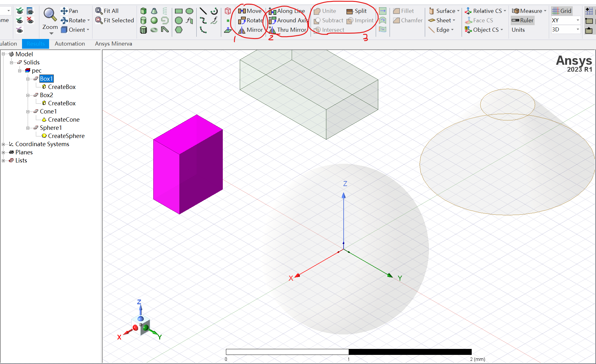Toggle the Ruler display button
596x364 pixels.
coord(523,20)
